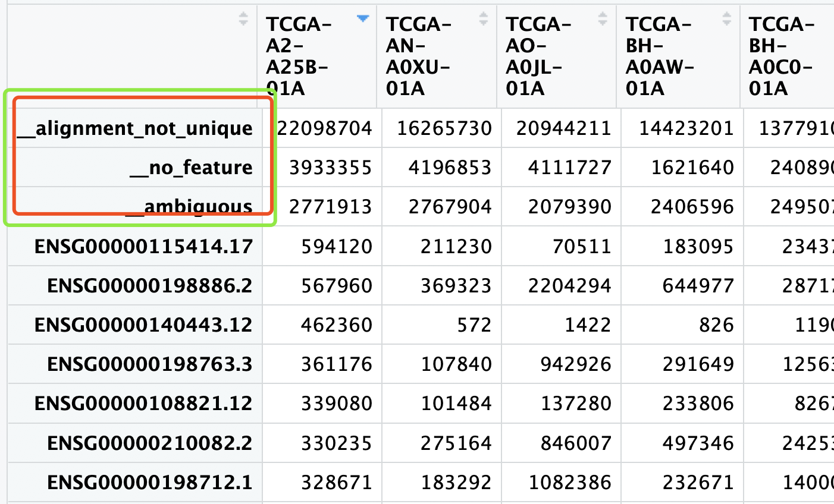This screenshot has height=504, width=834.
Task: Click the cell with value 328671
Action: (x=322, y=482)
